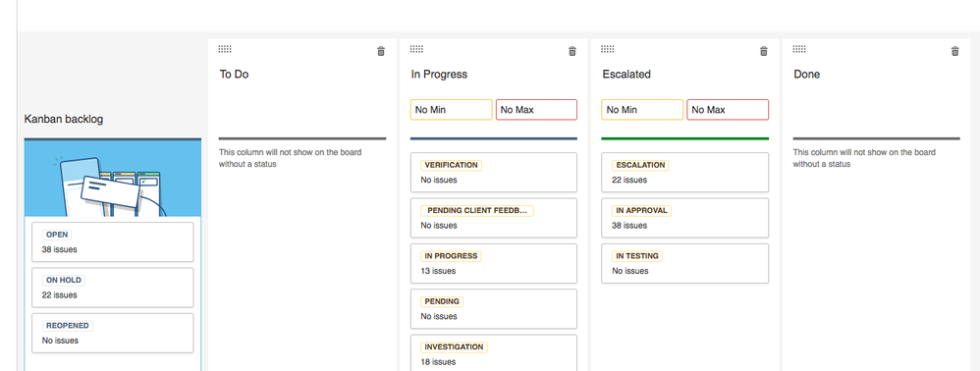980x371 pixels.
Task: Click the In Progress column trash icon
Action: point(572,51)
